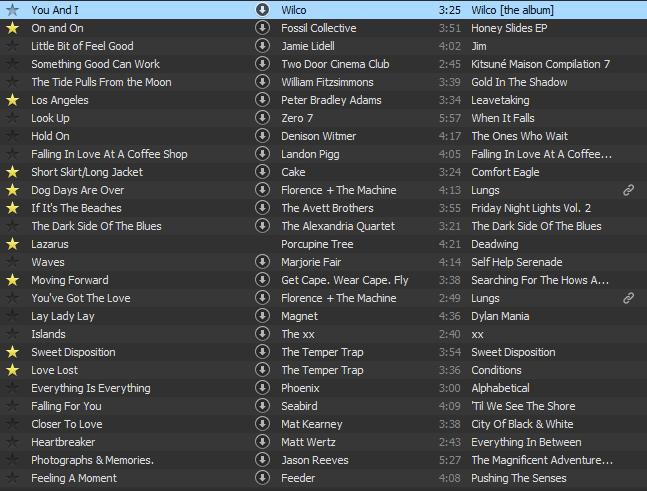This screenshot has height=491, width=647.
Task: Download Falling For You by Seabird
Action: tap(262, 406)
